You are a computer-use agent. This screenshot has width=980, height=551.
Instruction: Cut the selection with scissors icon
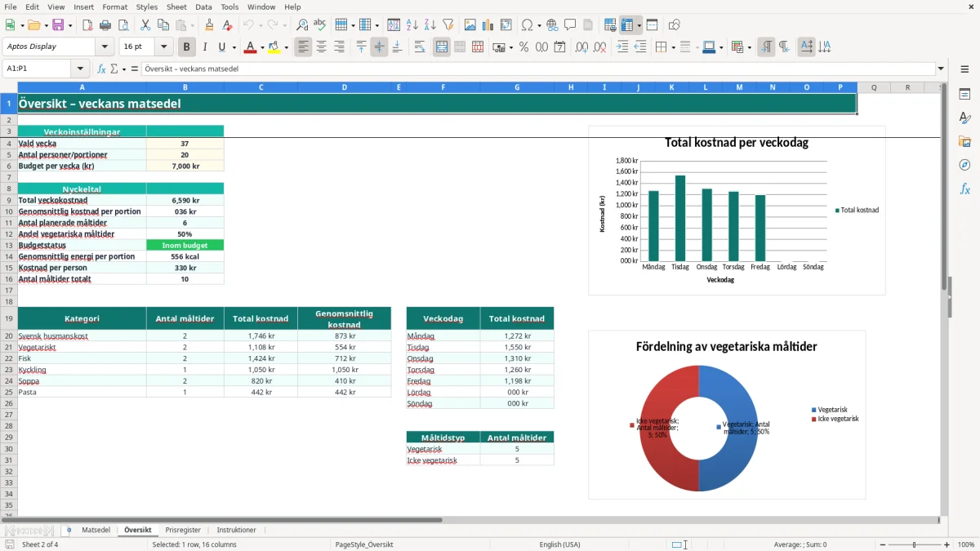coord(145,25)
